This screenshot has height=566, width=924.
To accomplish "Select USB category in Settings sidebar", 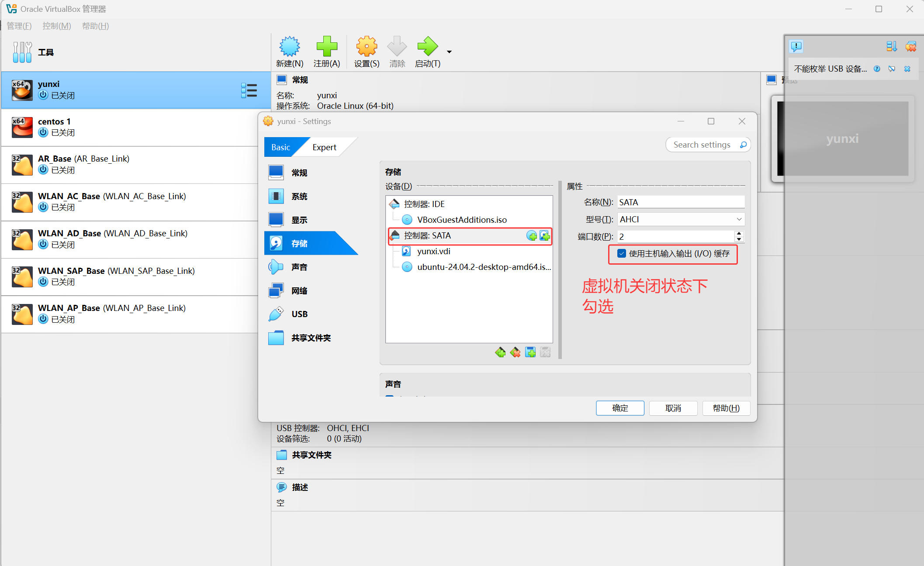I will [310, 314].
